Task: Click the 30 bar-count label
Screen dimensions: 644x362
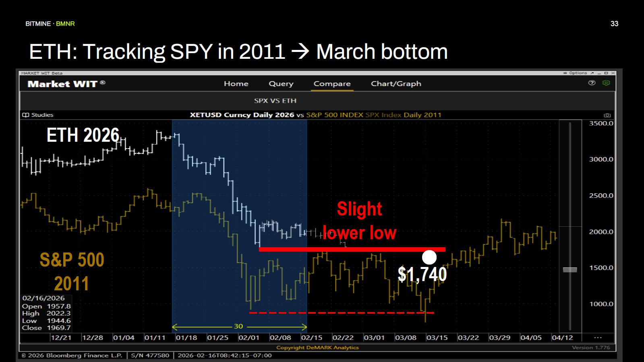Action: (238, 326)
